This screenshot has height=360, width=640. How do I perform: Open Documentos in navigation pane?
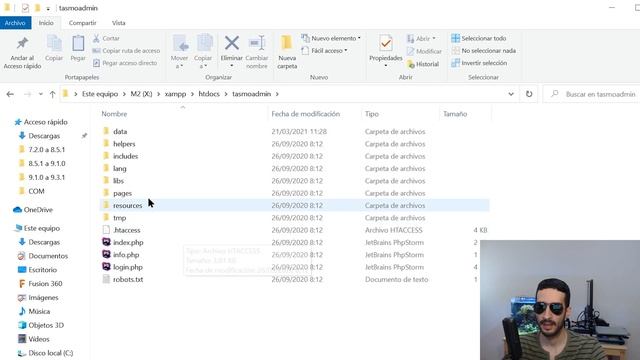pos(43,256)
